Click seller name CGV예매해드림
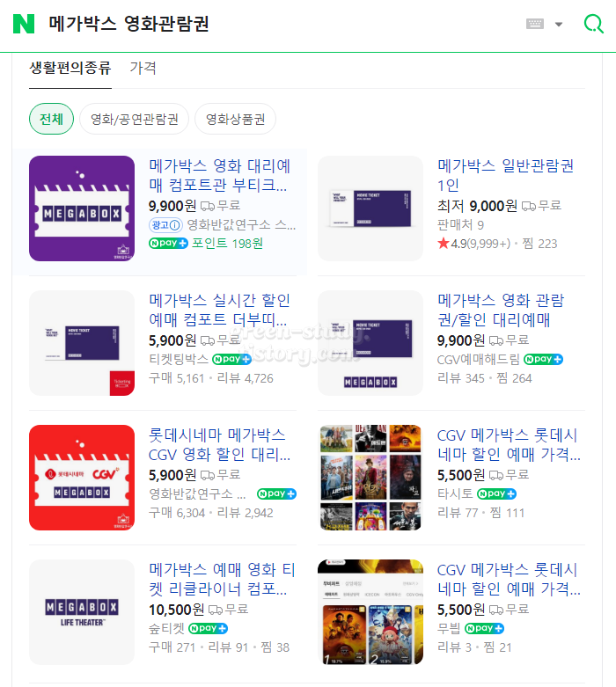This screenshot has height=687, width=616. (x=479, y=359)
